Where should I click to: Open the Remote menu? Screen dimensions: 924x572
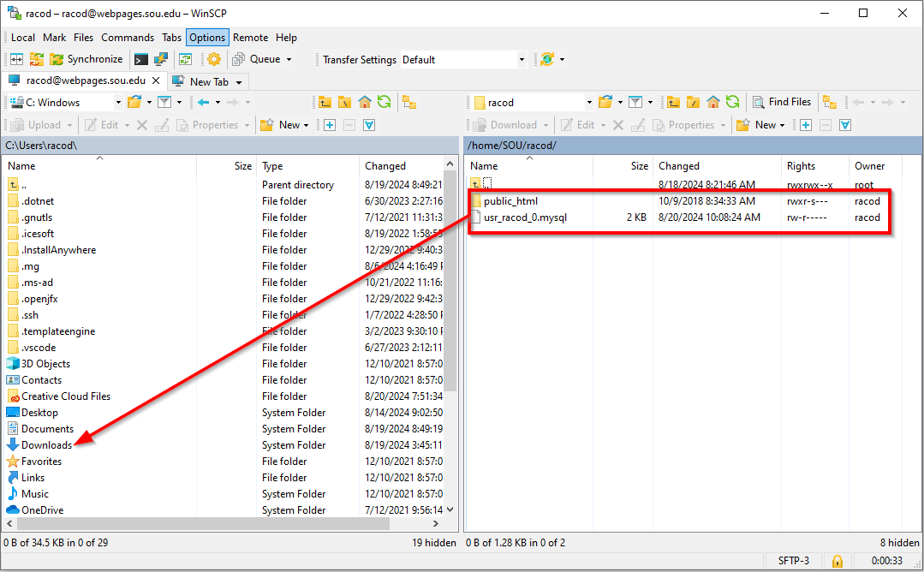coord(250,37)
